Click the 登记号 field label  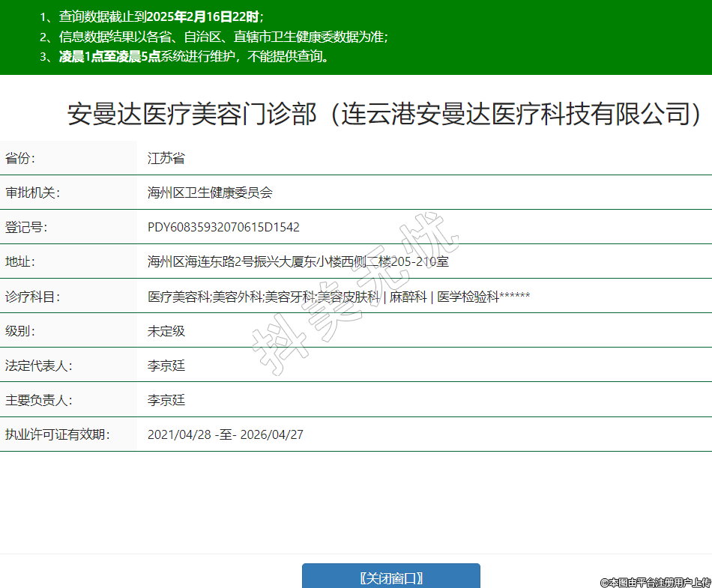pyautogui.click(x=26, y=227)
